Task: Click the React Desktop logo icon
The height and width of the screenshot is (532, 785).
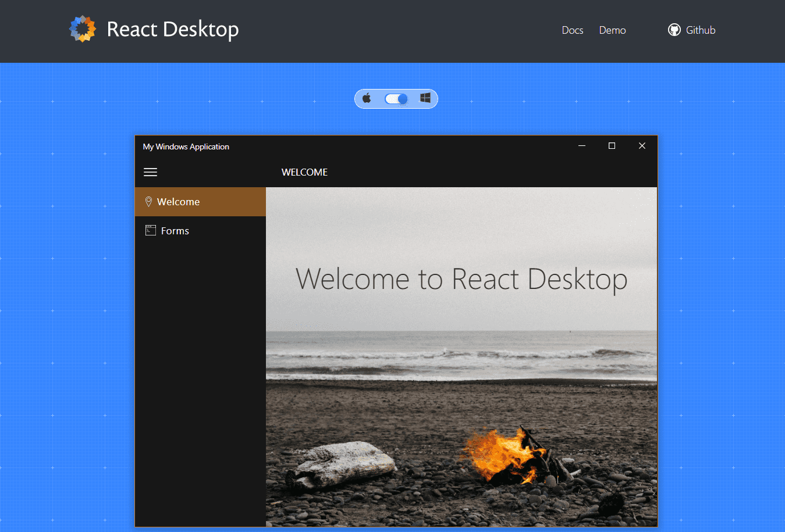Action: click(83, 29)
